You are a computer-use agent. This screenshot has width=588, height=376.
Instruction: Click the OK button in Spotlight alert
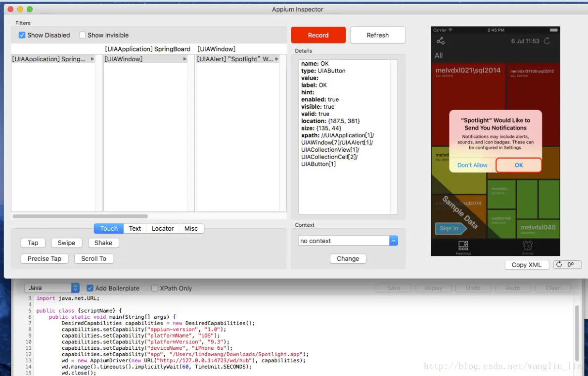[519, 165]
